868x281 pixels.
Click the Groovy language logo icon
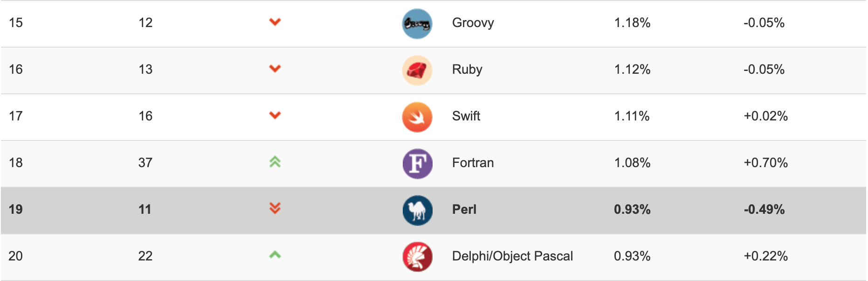point(417,23)
